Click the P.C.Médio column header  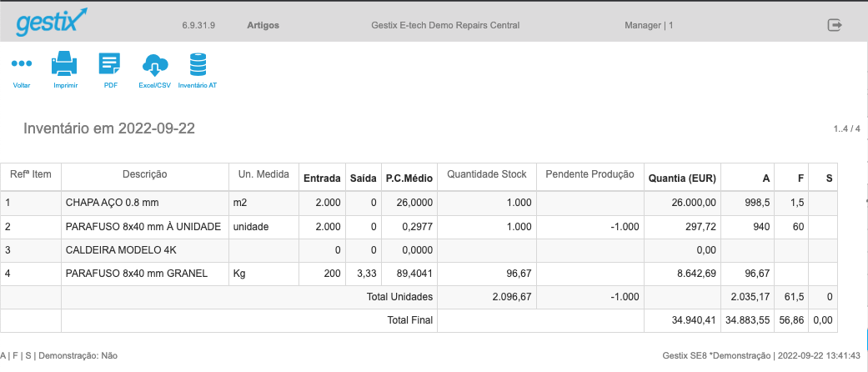click(409, 178)
